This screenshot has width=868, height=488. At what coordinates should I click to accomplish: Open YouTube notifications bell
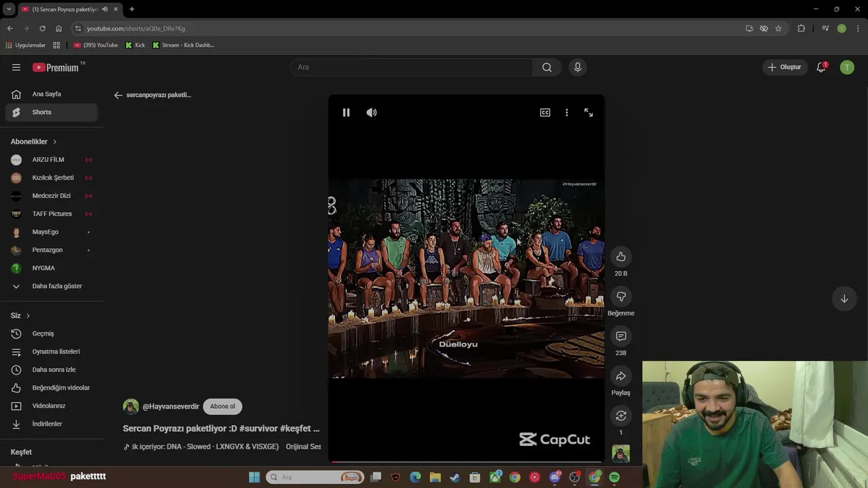821,67
